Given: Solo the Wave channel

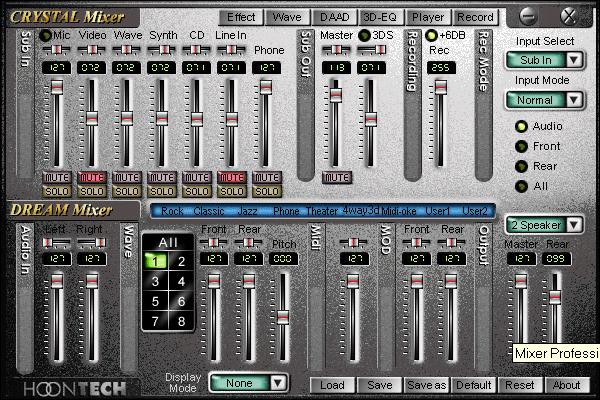Looking at the screenshot, I should (127, 191).
